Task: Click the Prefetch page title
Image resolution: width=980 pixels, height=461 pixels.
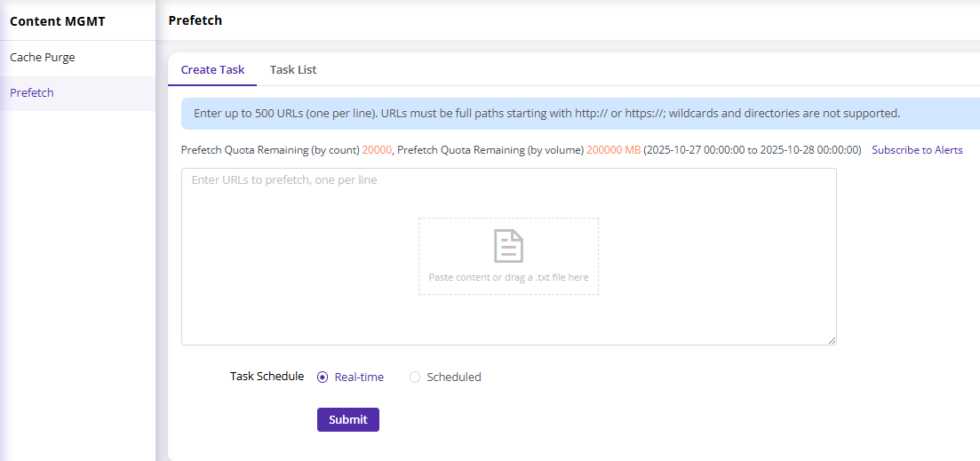Action: click(195, 20)
